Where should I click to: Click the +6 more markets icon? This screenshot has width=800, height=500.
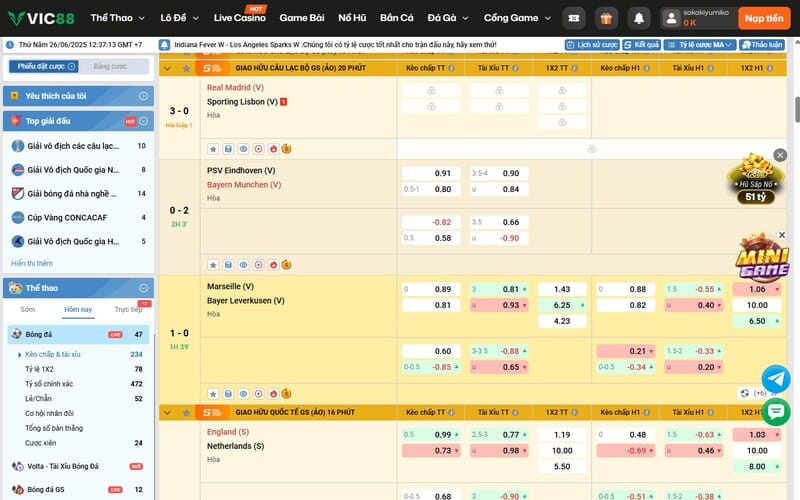pyautogui.click(x=760, y=393)
